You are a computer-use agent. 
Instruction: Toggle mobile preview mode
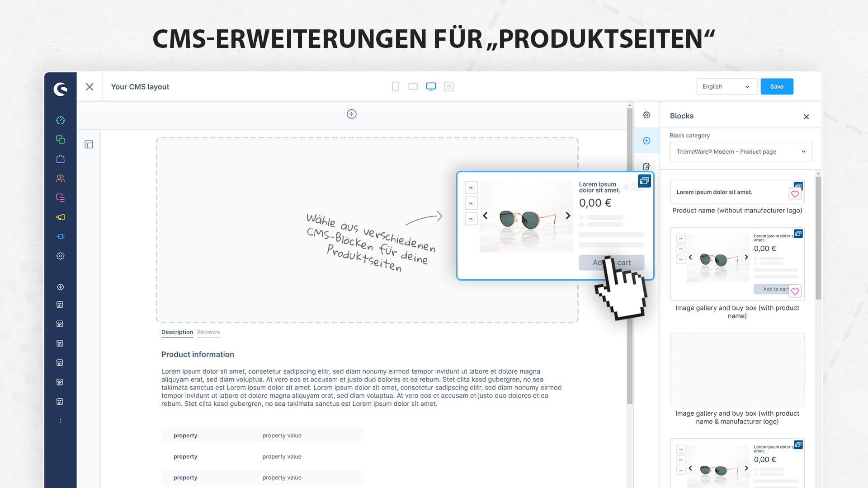coord(395,86)
